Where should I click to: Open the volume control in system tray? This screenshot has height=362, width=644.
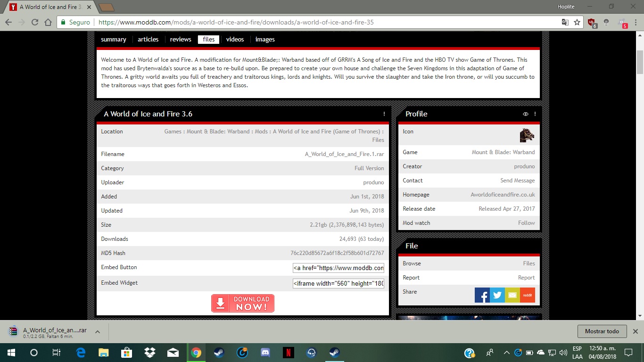pos(563,353)
